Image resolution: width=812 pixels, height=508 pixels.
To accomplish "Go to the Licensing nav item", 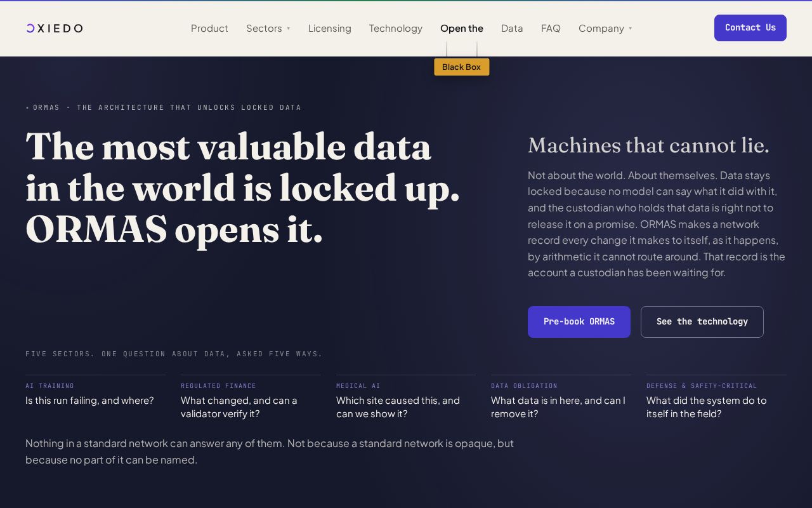I will click(x=329, y=28).
